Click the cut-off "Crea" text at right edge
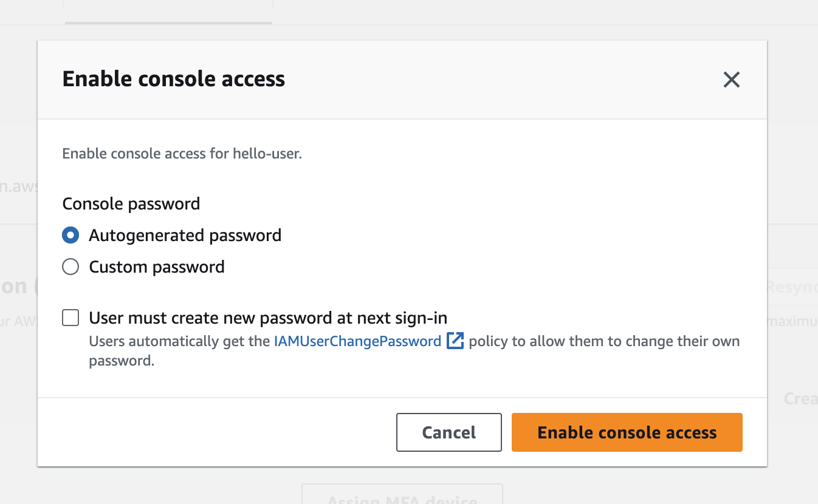818x504 pixels. tap(800, 398)
